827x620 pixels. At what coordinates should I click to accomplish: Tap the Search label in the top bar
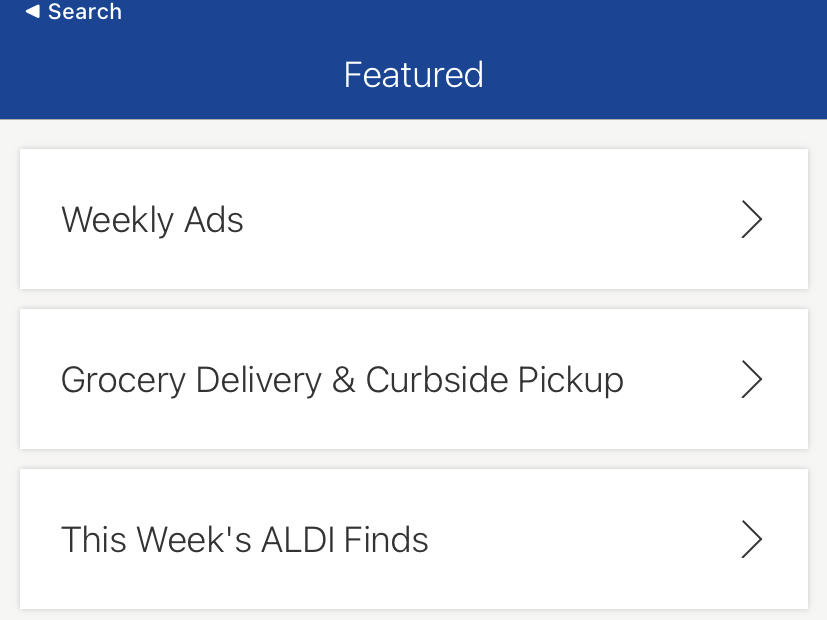point(85,12)
